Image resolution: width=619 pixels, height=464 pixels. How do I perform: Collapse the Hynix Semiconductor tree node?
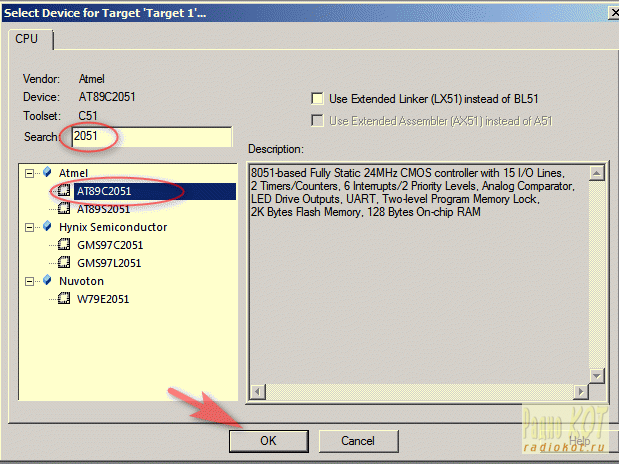29,227
